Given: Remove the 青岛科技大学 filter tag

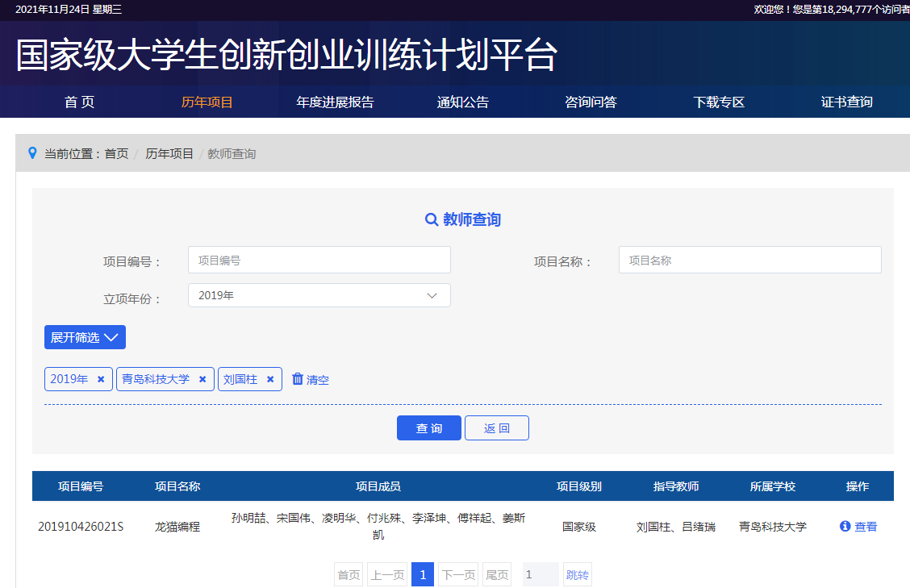Looking at the screenshot, I should (202, 379).
